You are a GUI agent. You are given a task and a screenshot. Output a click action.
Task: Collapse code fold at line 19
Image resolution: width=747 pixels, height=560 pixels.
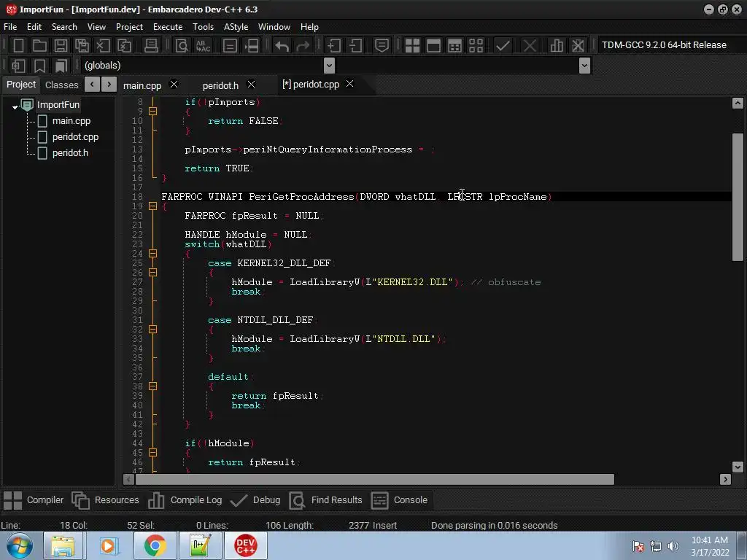coord(153,206)
